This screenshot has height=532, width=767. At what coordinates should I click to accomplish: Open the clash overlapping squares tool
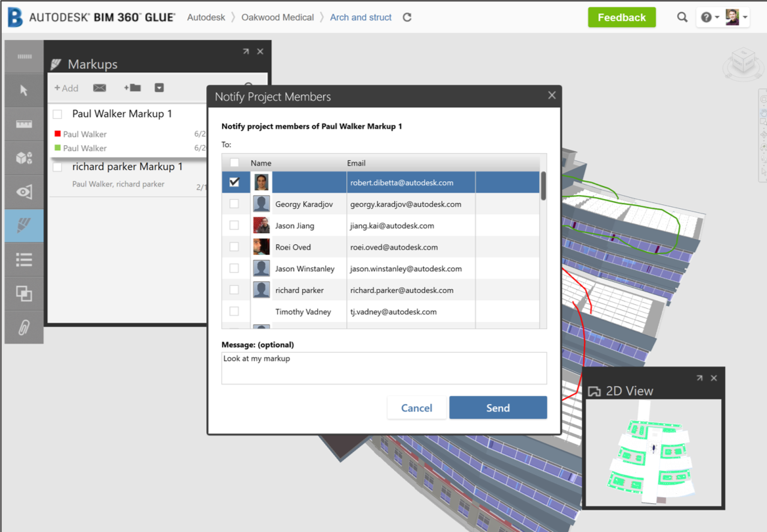[24, 293]
